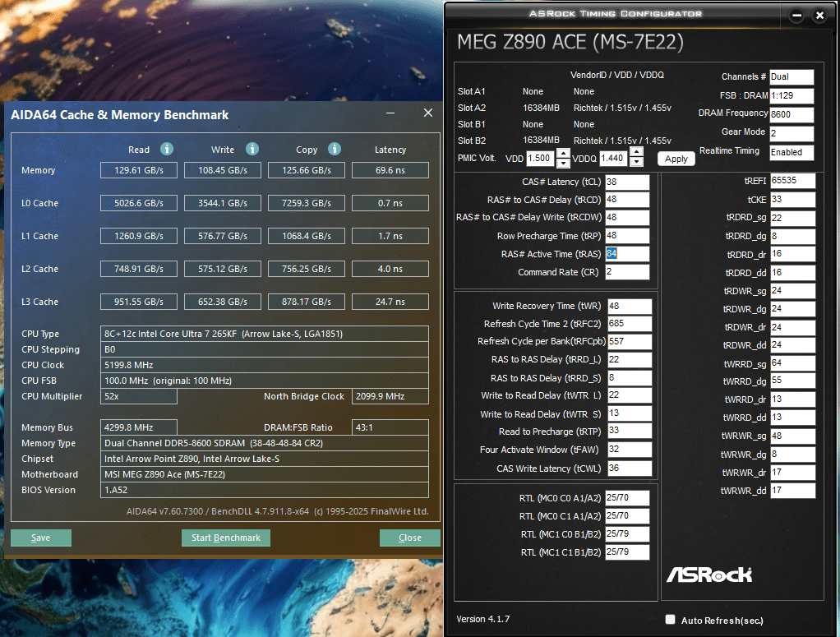This screenshot has height=637, width=840.
Task: Edit the Refresh Cycle Time 2 (tRFC2) field
Action: [630, 324]
